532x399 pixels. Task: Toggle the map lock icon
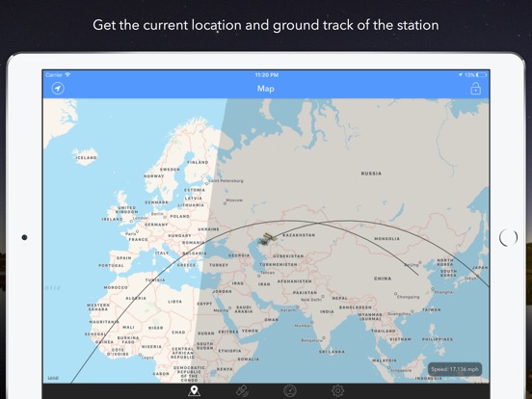tap(476, 89)
